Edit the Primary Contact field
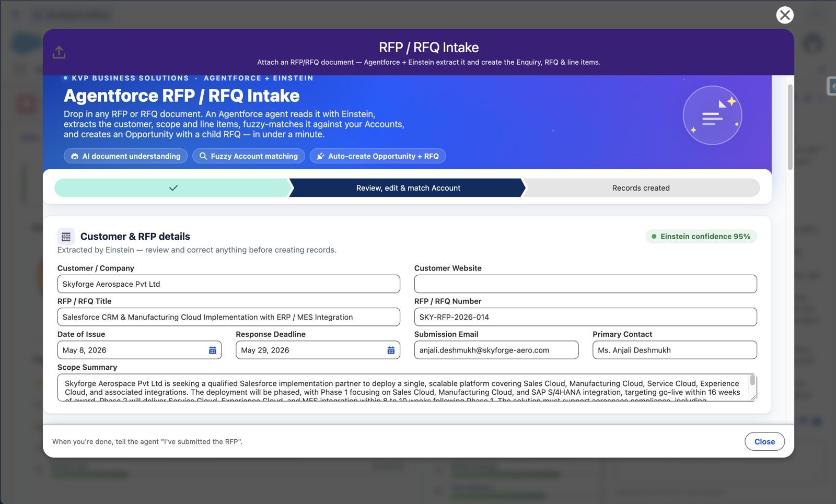 pos(675,350)
